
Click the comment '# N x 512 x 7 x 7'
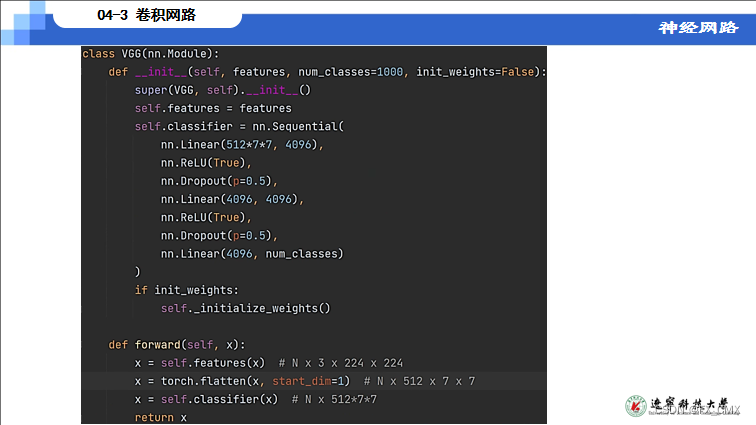point(419,381)
